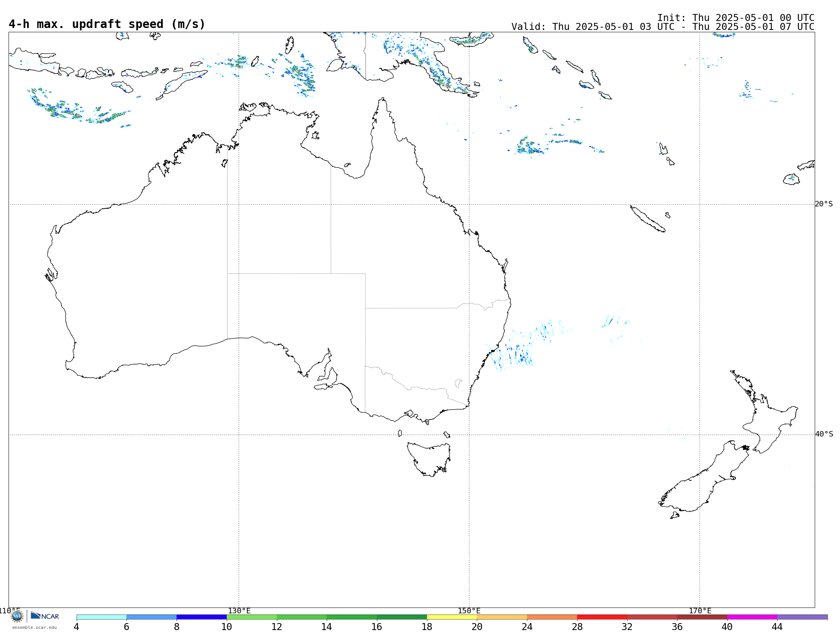
Task: Click the colorbar tick label "44"
Action: 777,627
